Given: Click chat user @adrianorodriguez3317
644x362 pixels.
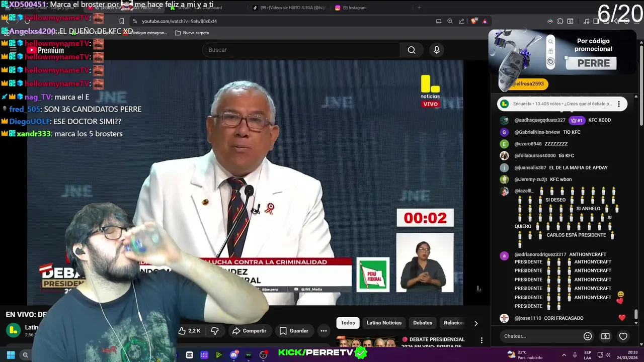Looking at the screenshot, I should pos(540,254).
